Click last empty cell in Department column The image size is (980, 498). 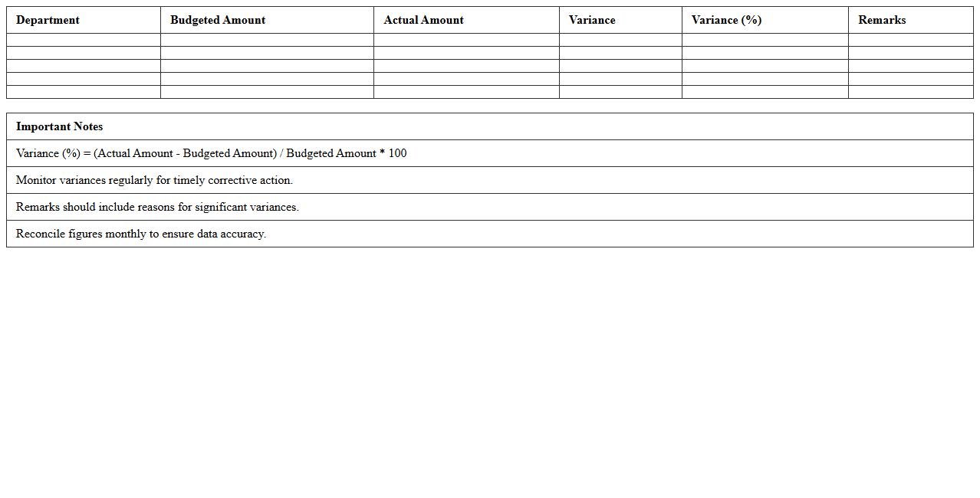pyautogui.click(x=84, y=92)
